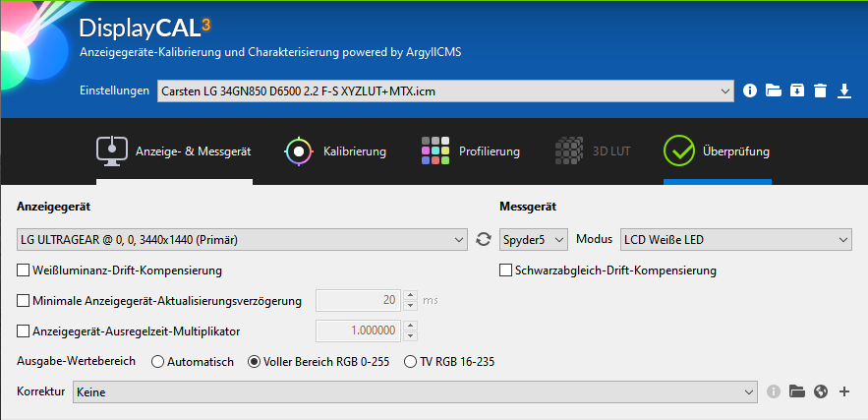This screenshot has height=420, width=868.
Task: Click the Profilierung color grid icon
Action: click(435, 150)
